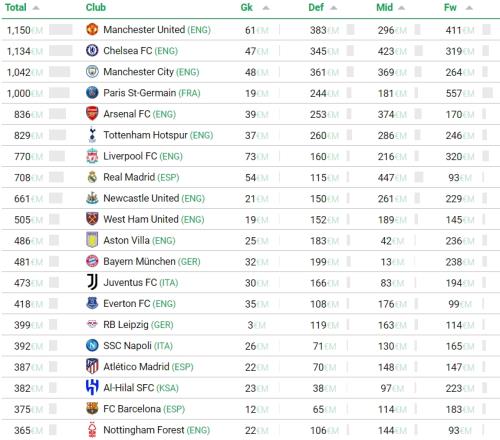
Task: Click the Tottenham Hotspur cockerel logo
Action: [92, 135]
